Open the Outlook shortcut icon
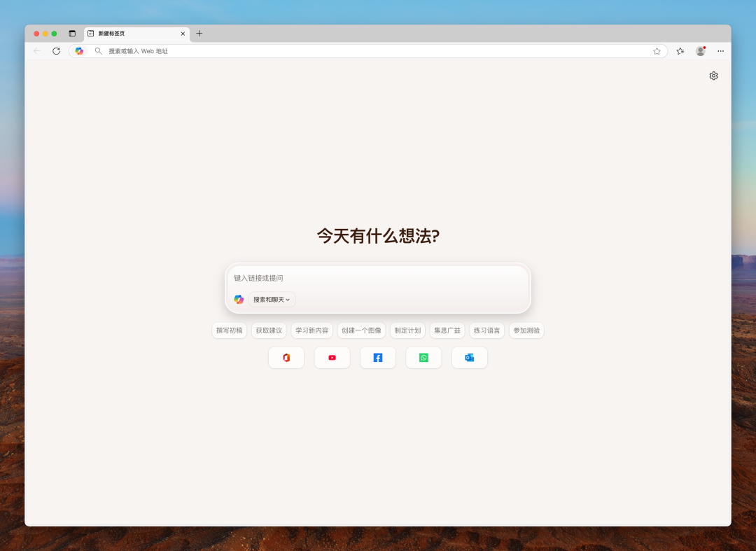756x551 pixels. [x=469, y=357]
